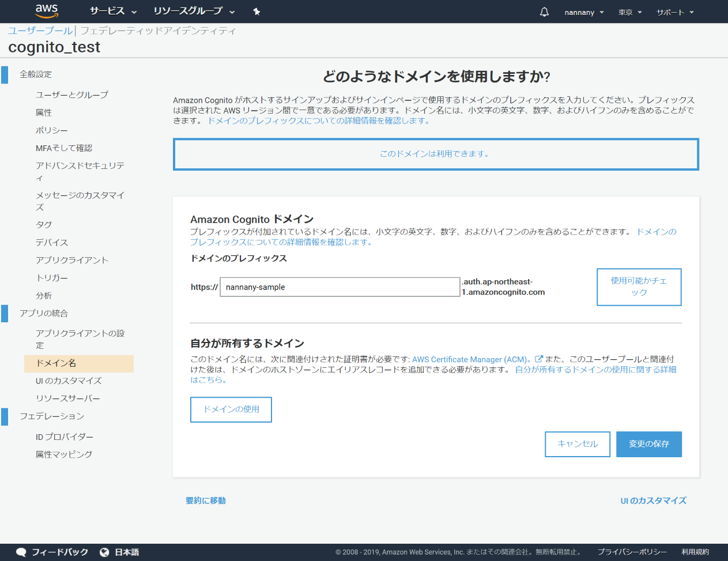Open the notifications bell icon
The image size is (728, 561).
tap(544, 11)
